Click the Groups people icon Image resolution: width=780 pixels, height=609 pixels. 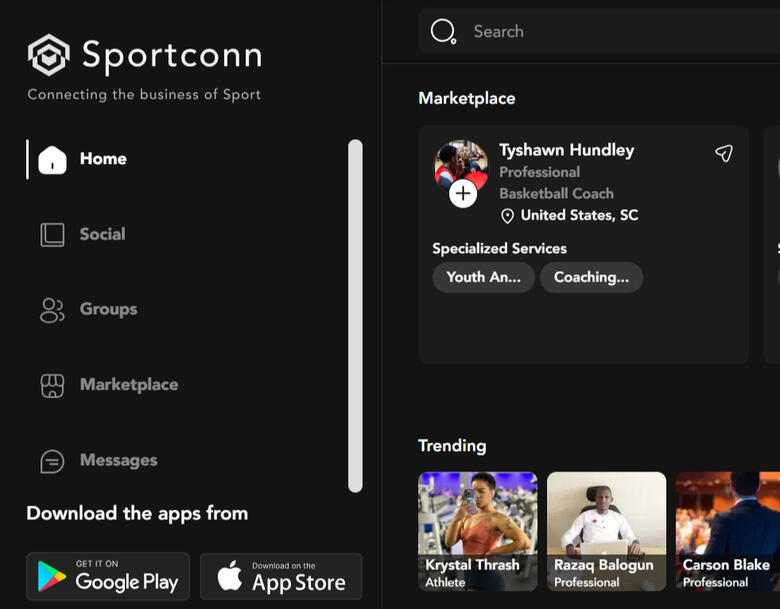[x=52, y=310]
